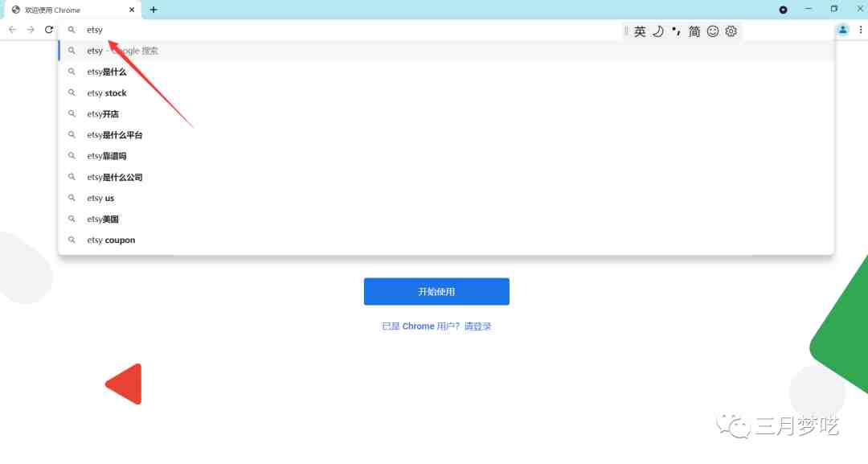Choose the etsy是什么公司 suggestion
This screenshot has height=464, width=868.
pos(446,177)
